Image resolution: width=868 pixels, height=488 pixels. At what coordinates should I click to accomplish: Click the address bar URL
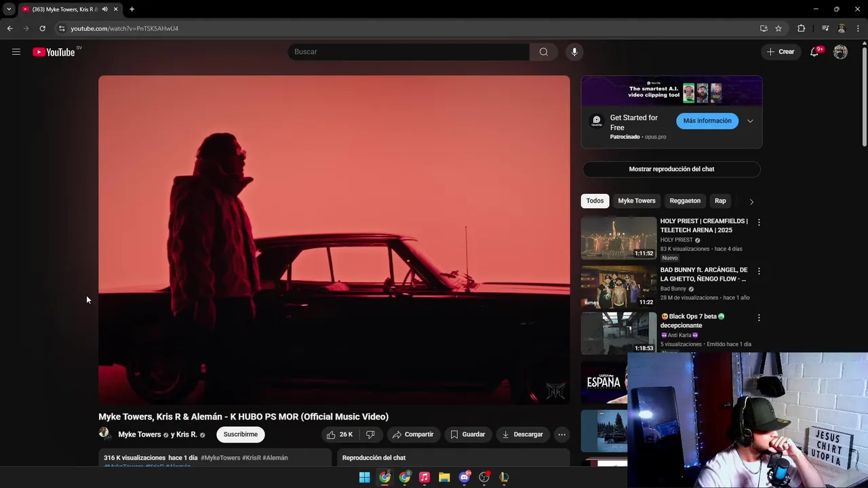tap(125, 28)
